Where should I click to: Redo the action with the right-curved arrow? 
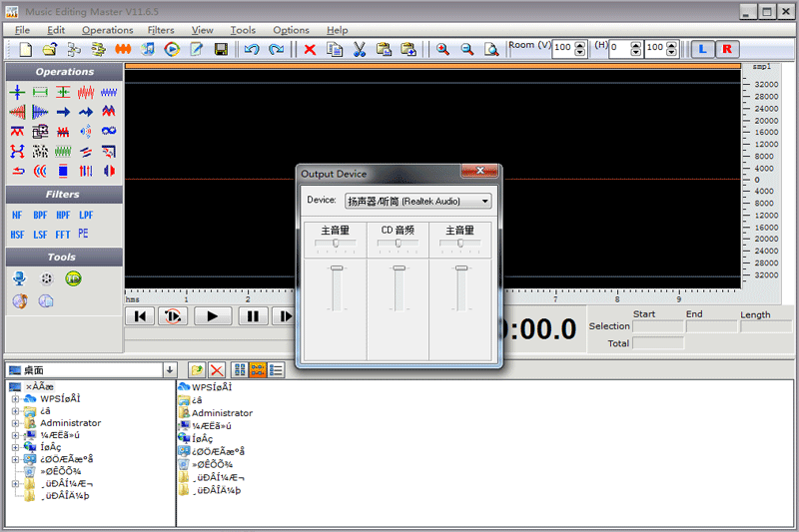[276, 49]
